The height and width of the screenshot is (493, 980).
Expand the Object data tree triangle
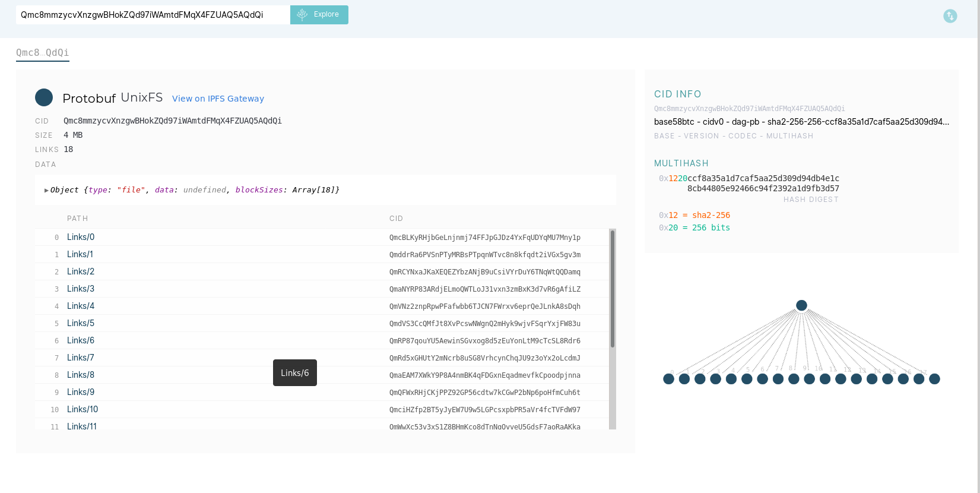(x=46, y=190)
